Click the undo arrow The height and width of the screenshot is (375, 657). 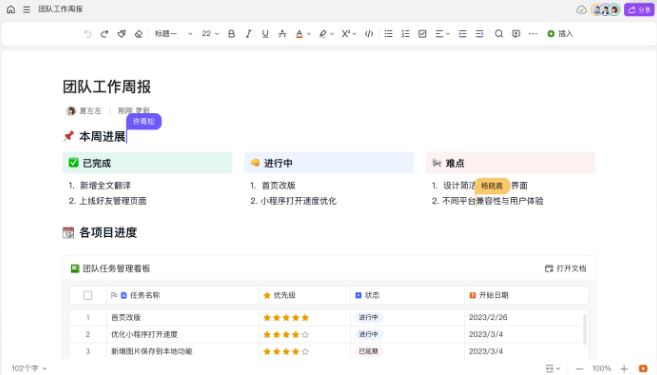[x=88, y=34]
